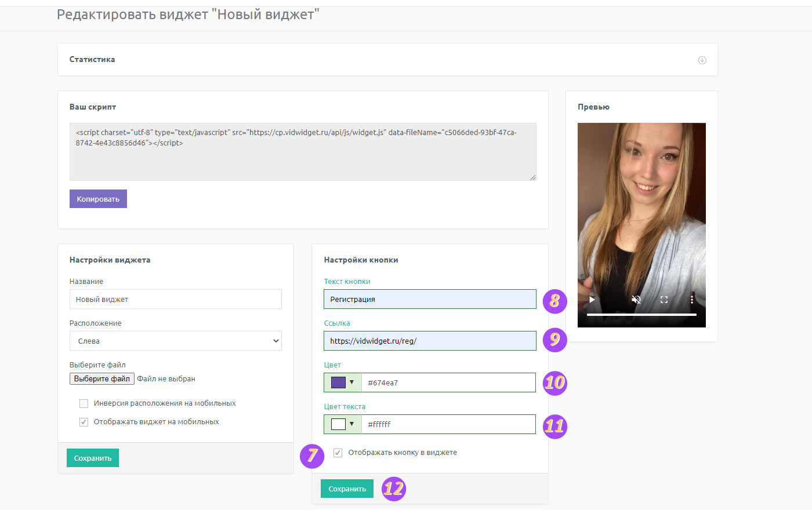Open the Расположение dropdown set to Слева
Image resolution: width=812 pixels, height=510 pixels.
tap(176, 341)
